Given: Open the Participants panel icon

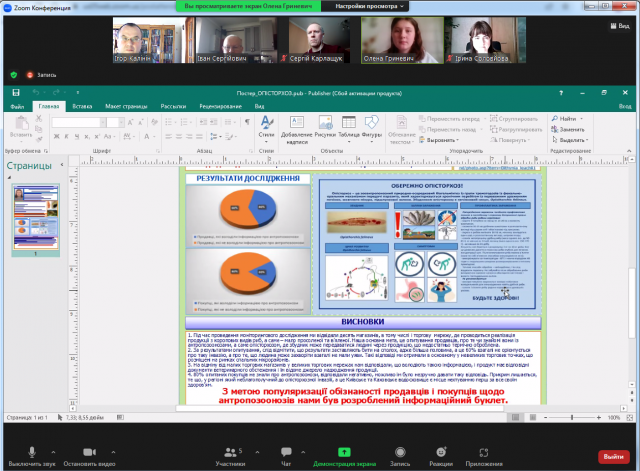Looking at the screenshot, I should tap(229, 450).
